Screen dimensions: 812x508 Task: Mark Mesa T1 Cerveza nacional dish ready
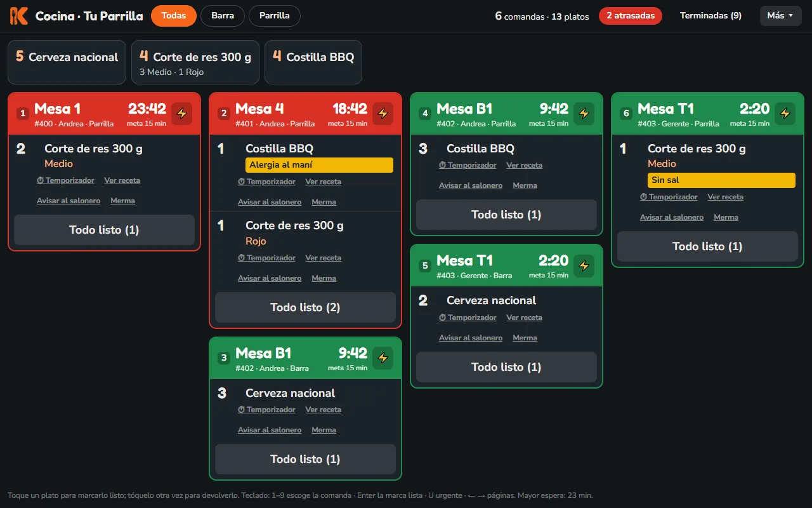[506, 300]
